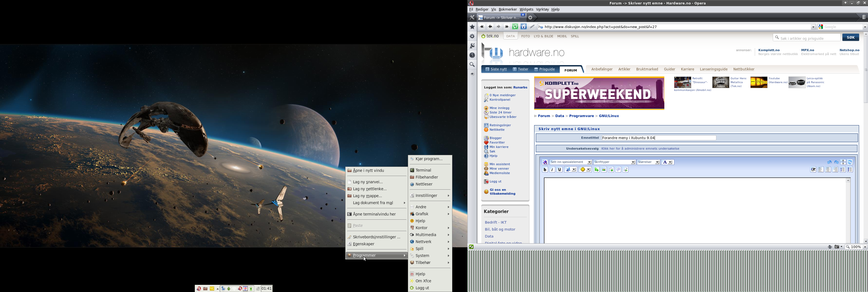Screen dimensions: 868x292
Task: Open the 'Sett inn spesialelement' dropdown
Action: pyautogui.click(x=571, y=162)
